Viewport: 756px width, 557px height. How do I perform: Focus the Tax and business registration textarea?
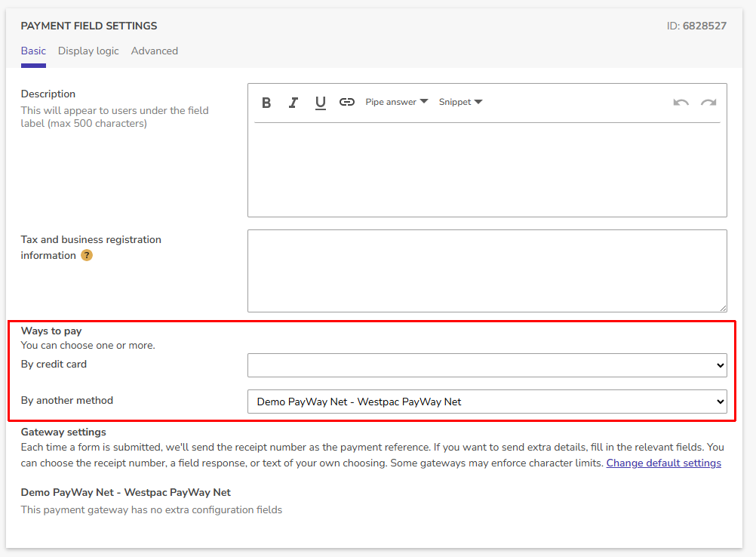tap(487, 270)
